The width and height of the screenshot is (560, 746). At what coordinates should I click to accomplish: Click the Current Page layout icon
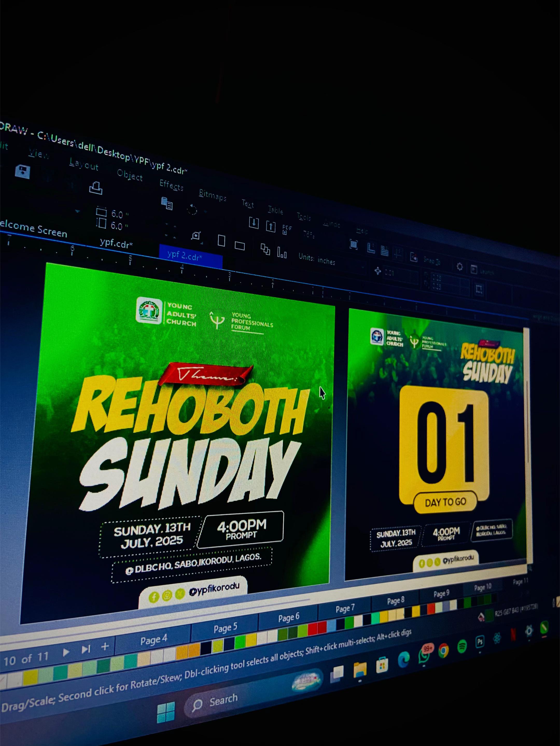coord(282,253)
